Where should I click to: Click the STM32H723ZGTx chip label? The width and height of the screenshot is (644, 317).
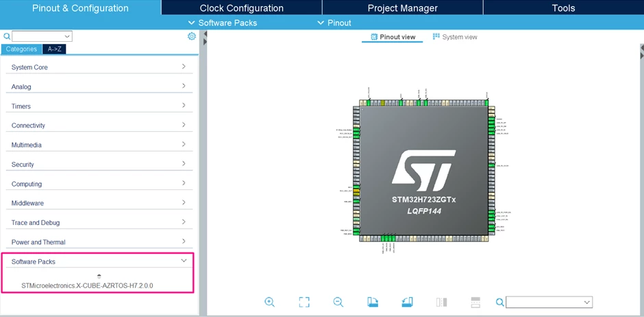423,200
